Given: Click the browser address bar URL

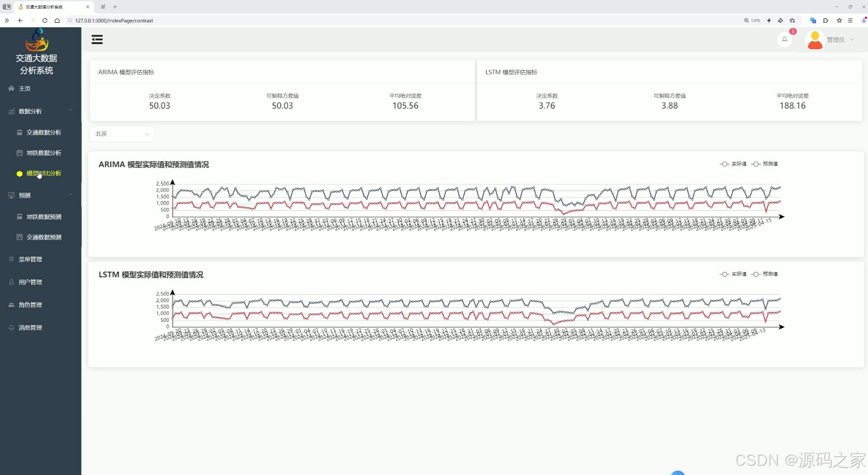Looking at the screenshot, I should 114,20.
